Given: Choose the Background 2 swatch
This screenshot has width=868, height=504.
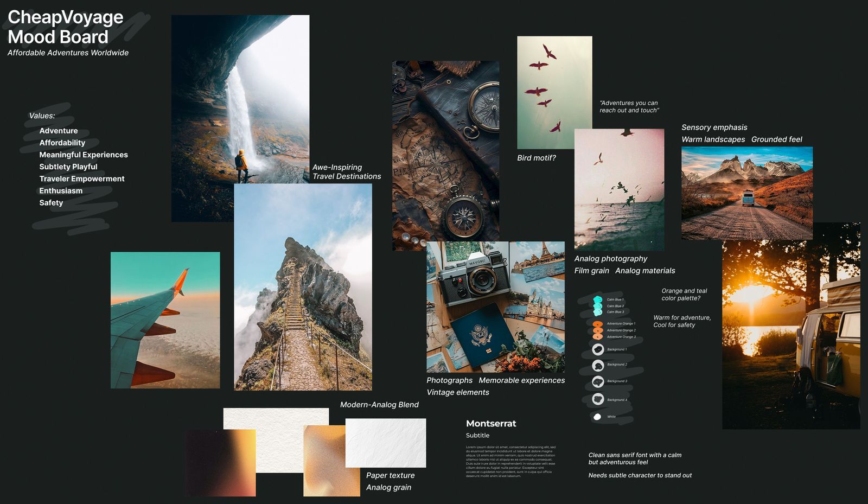Looking at the screenshot, I should tap(598, 365).
